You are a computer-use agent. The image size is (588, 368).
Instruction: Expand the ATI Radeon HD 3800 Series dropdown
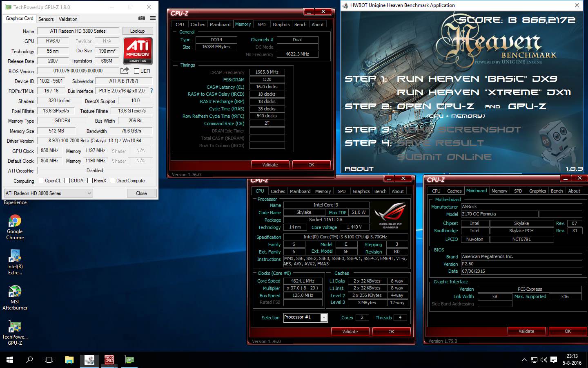pyautogui.click(x=89, y=193)
